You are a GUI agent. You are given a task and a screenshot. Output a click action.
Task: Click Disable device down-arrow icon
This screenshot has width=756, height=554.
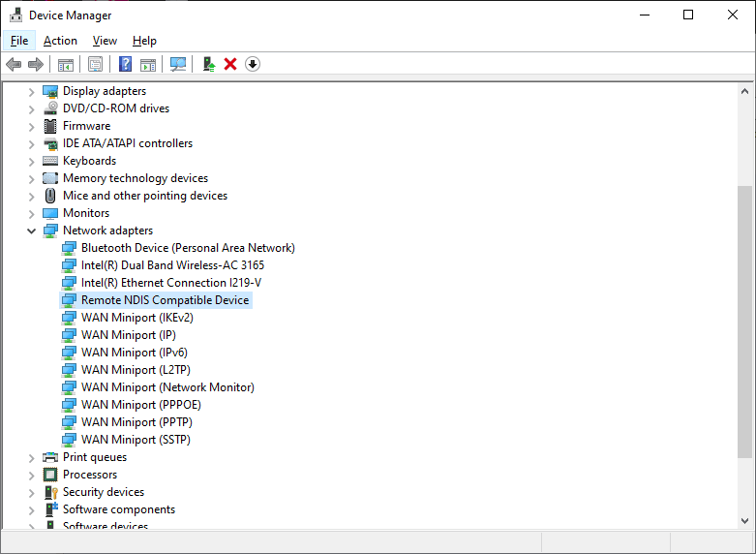253,64
